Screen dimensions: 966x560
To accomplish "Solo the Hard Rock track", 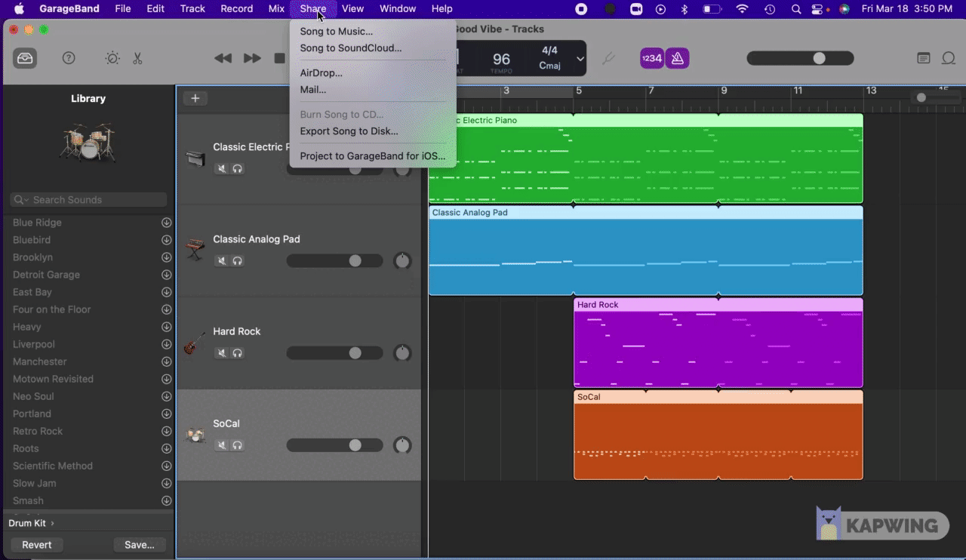I will click(238, 352).
